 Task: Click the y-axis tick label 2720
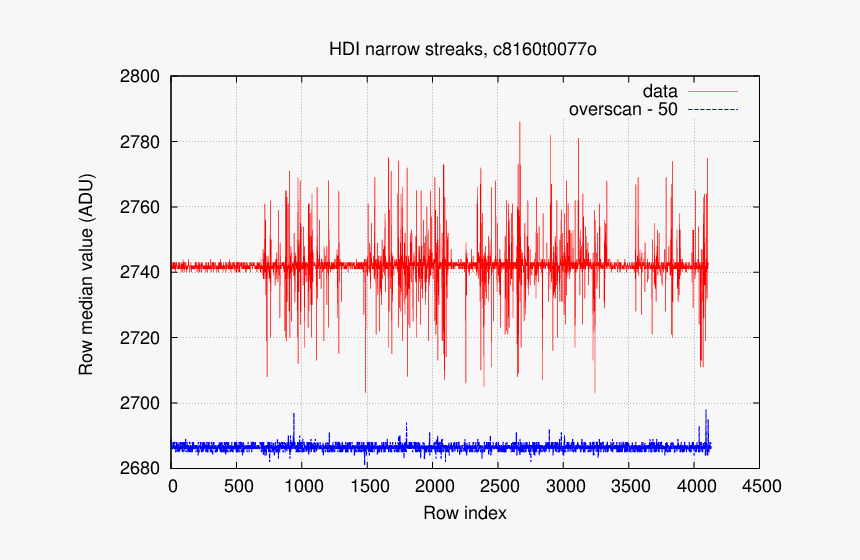tap(140, 338)
